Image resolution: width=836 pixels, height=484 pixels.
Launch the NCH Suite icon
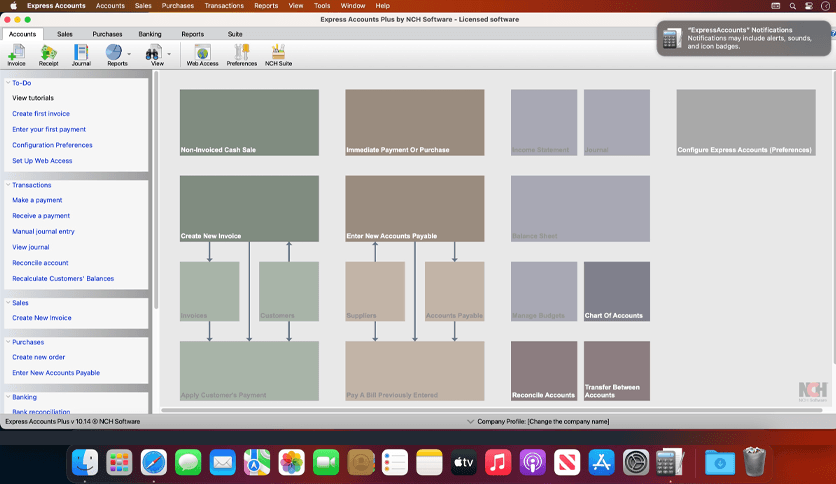coord(278,54)
